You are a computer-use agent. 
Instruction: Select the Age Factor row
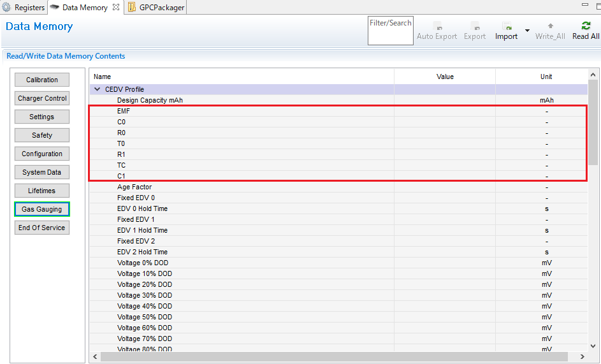338,187
